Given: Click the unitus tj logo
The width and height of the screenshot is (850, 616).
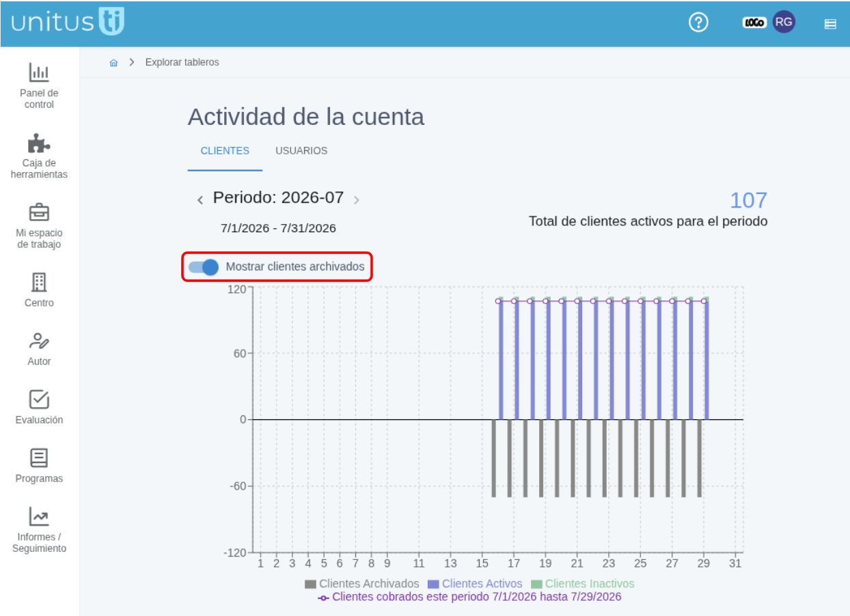Looking at the screenshot, I should (67, 22).
